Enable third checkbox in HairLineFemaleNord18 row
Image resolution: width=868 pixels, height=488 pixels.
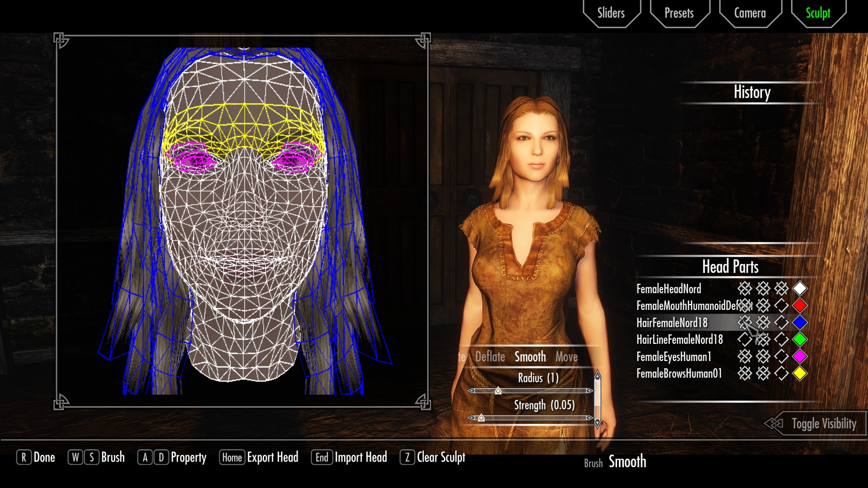(x=781, y=339)
